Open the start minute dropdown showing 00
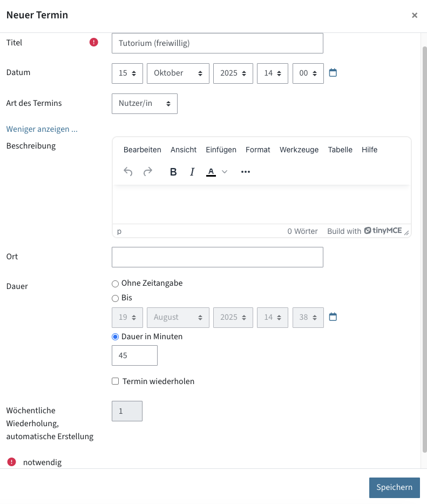Image resolution: width=427 pixels, height=504 pixels. click(x=308, y=73)
